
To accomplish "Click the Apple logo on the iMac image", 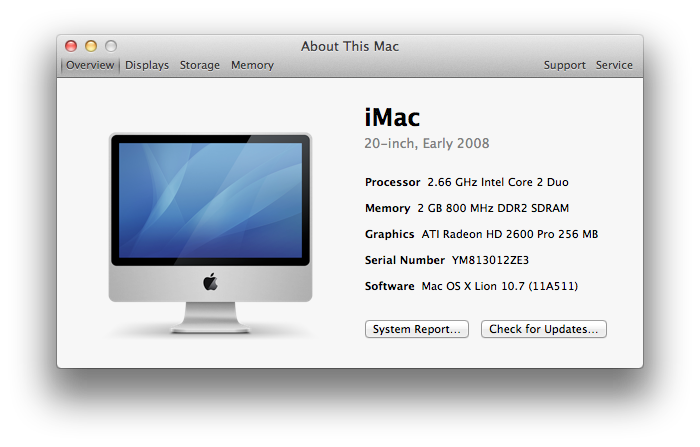I will click(210, 282).
